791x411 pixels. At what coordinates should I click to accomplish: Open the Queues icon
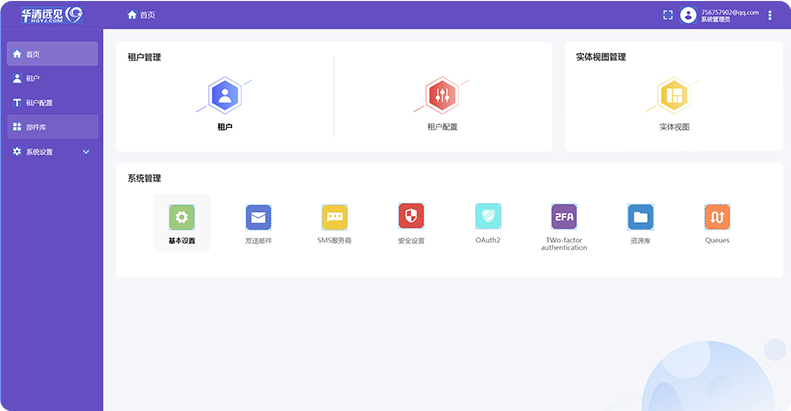(717, 217)
